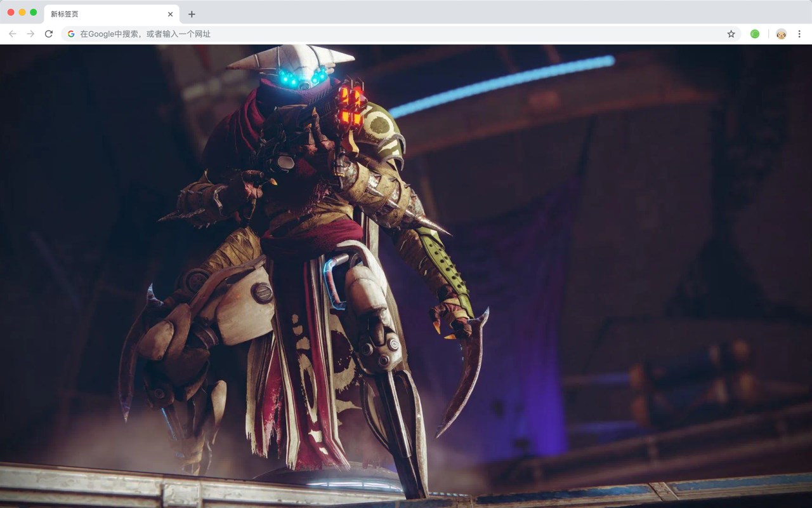The height and width of the screenshot is (508, 812).
Task: Open a new tab with the plus button
Action: [x=192, y=14]
